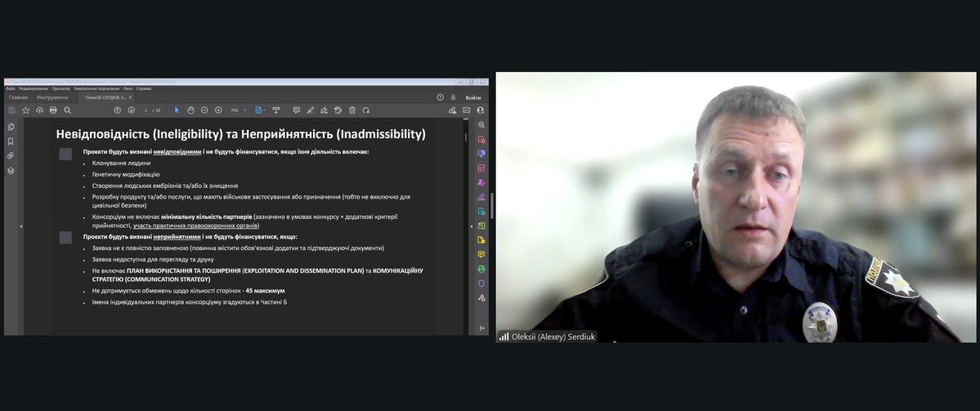Expand the right pane bottom arrow
The height and width of the screenshot is (411, 980).
482,328
